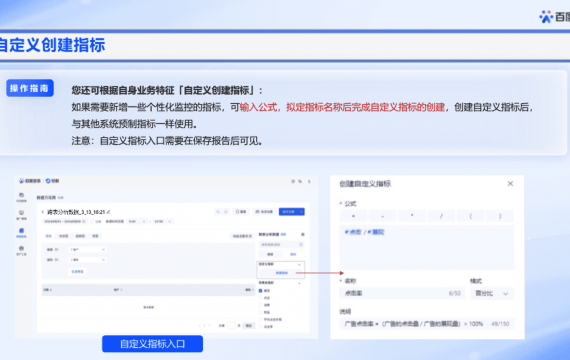The image size is (570, 360).
Task: Click the shield-shaped sidebar icon
Action: click(21, 212)
